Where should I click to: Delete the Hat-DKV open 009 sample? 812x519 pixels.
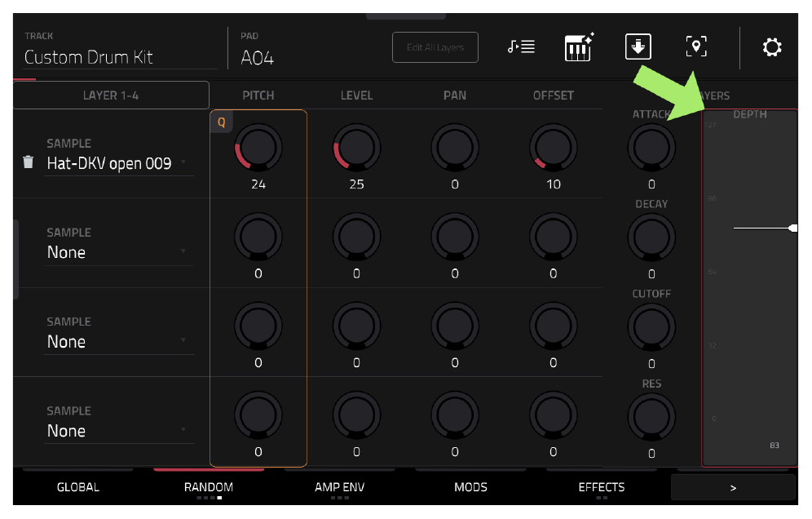click(x=29, y=162)
